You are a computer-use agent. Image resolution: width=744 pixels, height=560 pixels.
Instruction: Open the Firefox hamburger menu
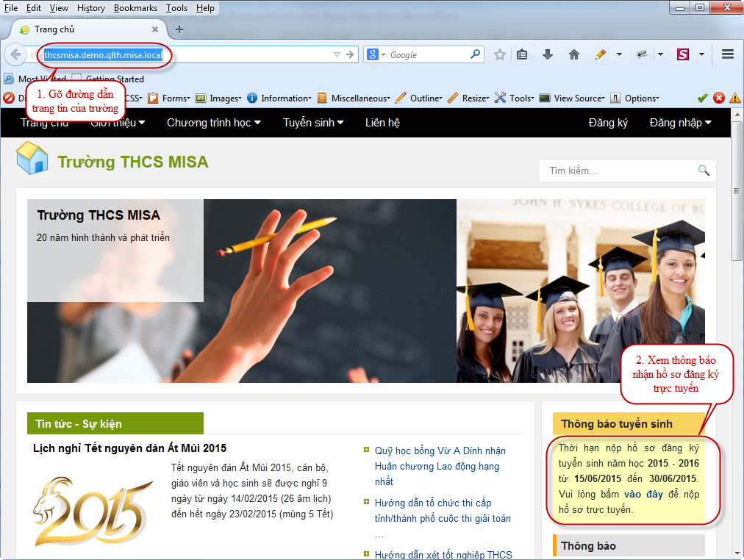[728, 54]
